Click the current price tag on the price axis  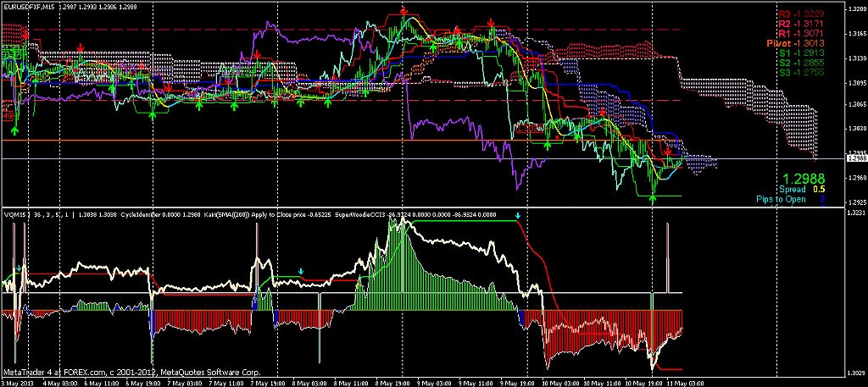point(854,158)
